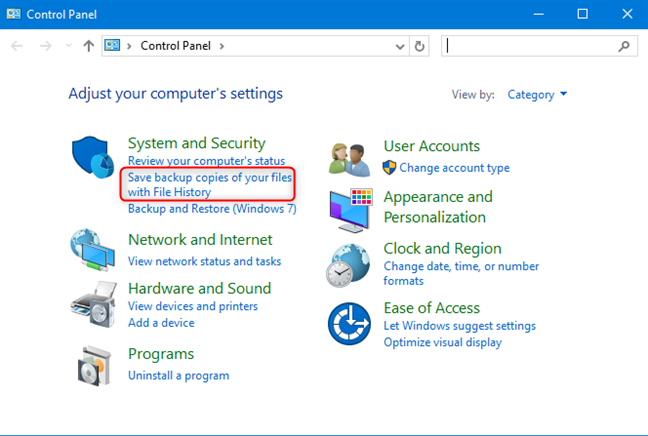Minimize the Control Panel window

click(538, 14)
